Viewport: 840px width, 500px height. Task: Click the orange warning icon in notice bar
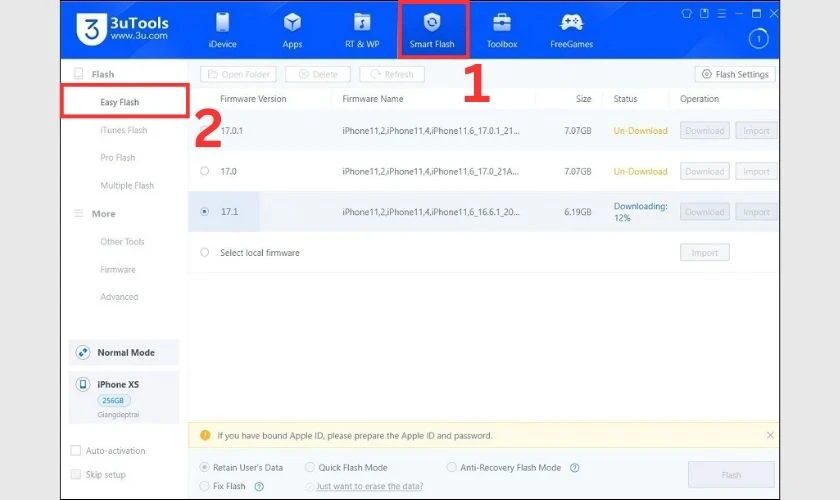pyautogui.click(x=205, y=435)
